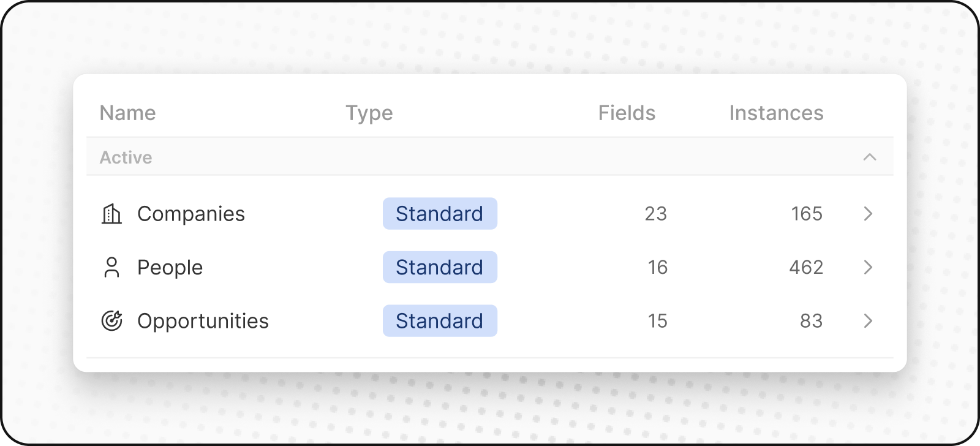Click the 462 instances count for People
Image resolution: width=980 pixels, height=446 pixels.
(806, 267)
